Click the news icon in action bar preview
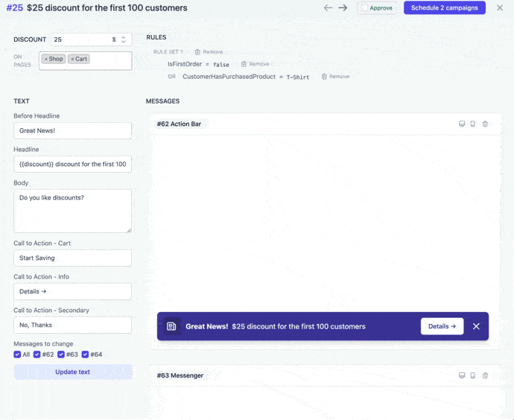 coord(171,326)
